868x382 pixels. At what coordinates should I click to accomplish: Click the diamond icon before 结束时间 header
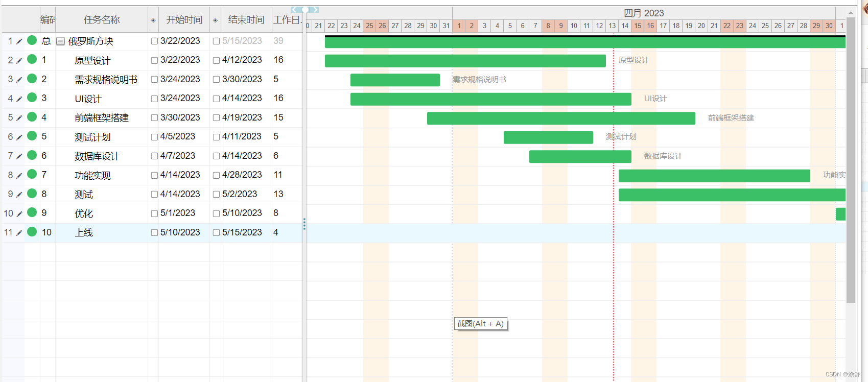tap(215, 20)
